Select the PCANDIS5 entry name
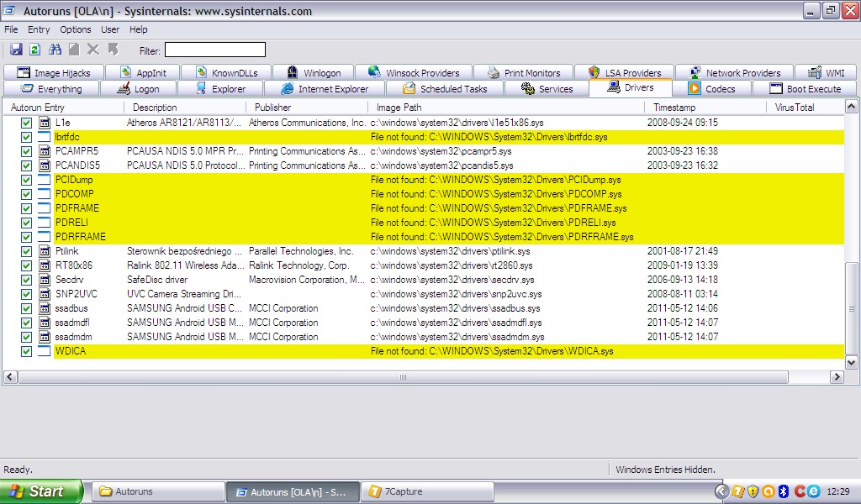 pos(77,165)
